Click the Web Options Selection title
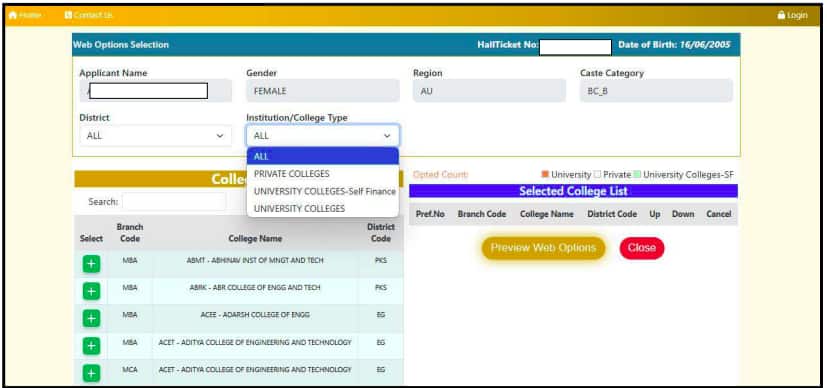 pyautogui.click(x=121, y=45)
